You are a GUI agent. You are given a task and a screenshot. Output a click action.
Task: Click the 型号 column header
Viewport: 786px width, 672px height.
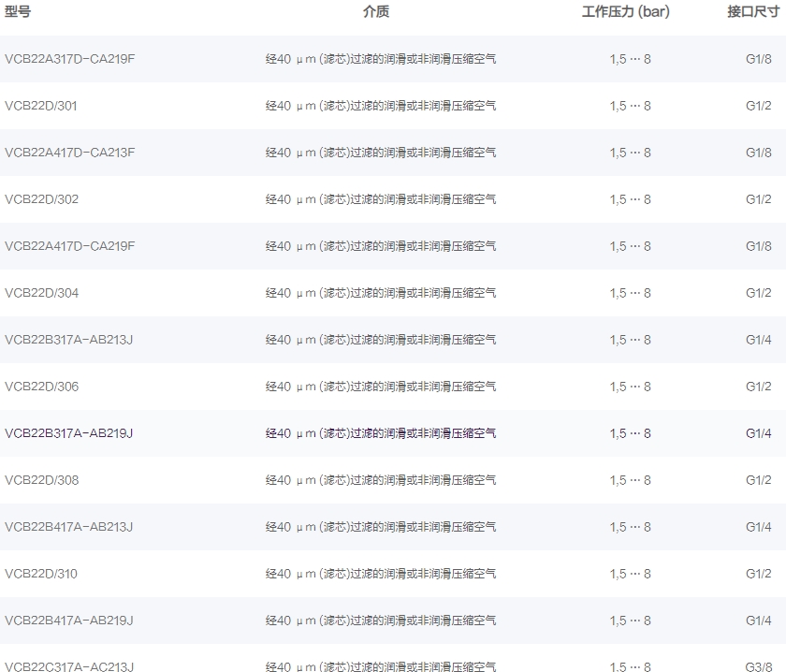[x=18, y=11]
